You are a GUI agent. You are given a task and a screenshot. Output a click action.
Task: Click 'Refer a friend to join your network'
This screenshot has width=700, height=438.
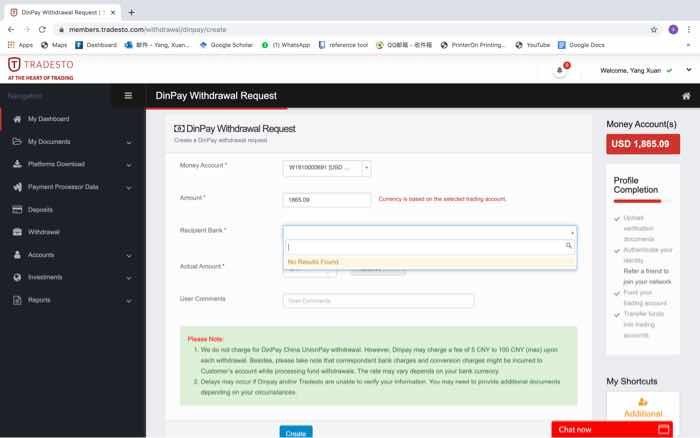pyautogui.click(x=647, y=276)
